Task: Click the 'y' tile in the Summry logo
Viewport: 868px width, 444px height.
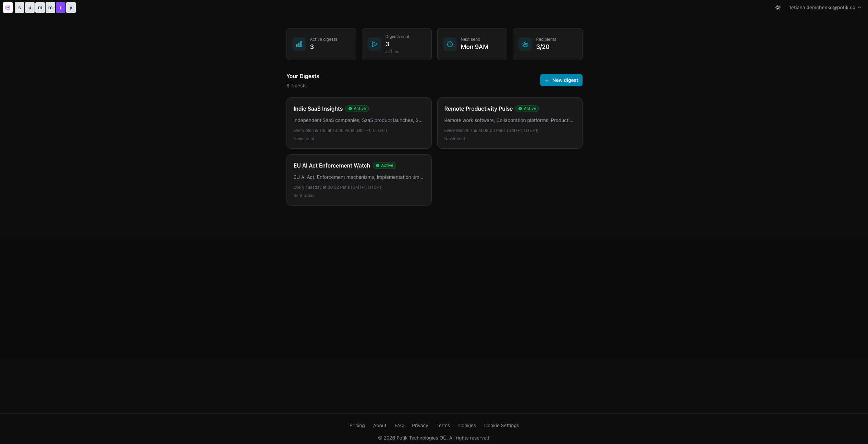Action: click(x=71, y=7)
